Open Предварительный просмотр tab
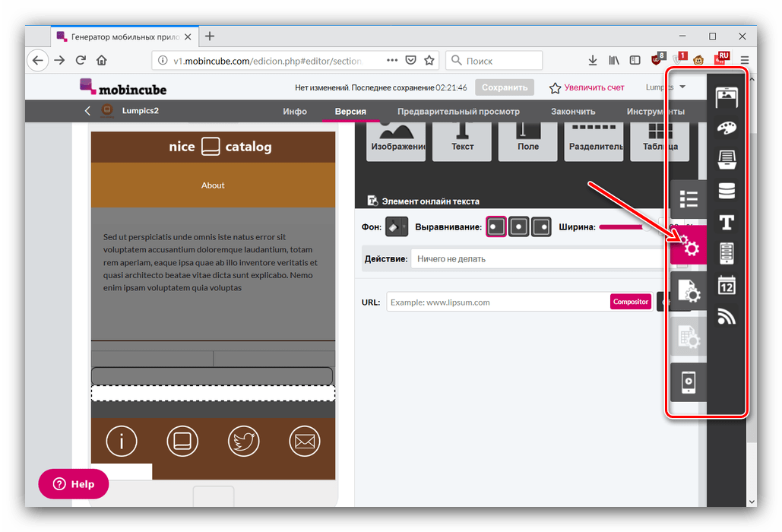 coord(458,111)
